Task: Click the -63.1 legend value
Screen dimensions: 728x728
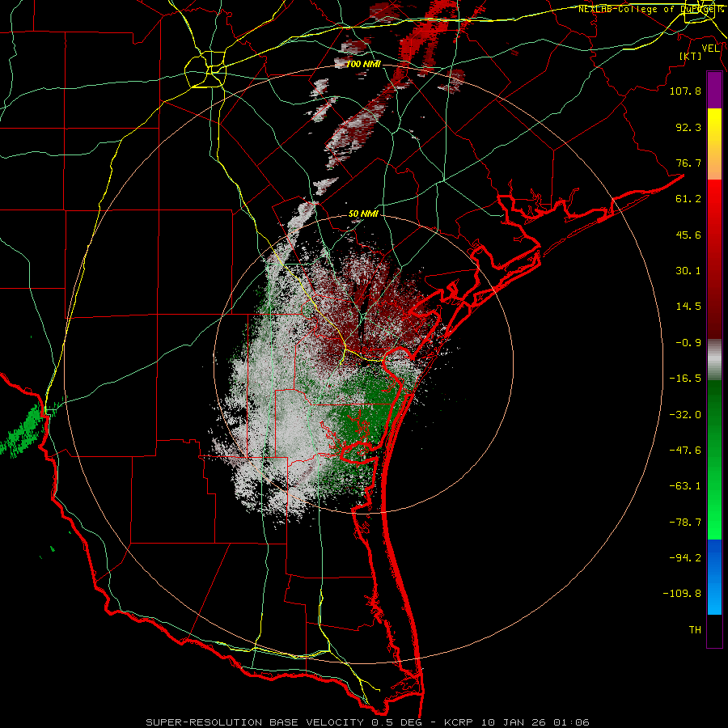Action: [x=685, y=486]
